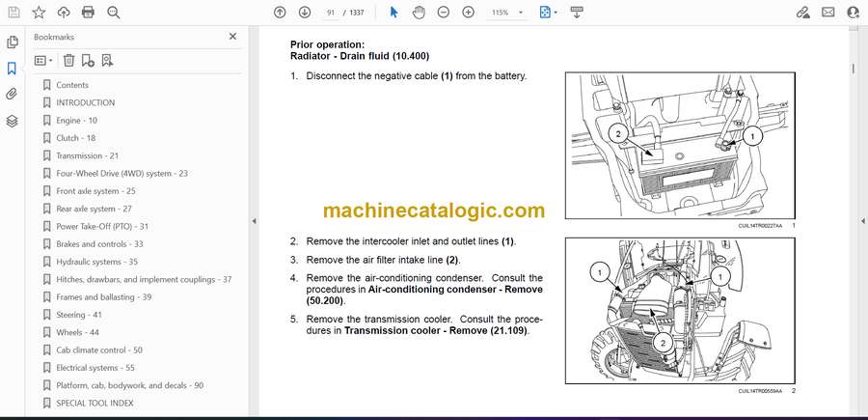Open the bookmarks options menu dropdown
The width and height of the screenshot is (868, 420).
pos(43,61)
